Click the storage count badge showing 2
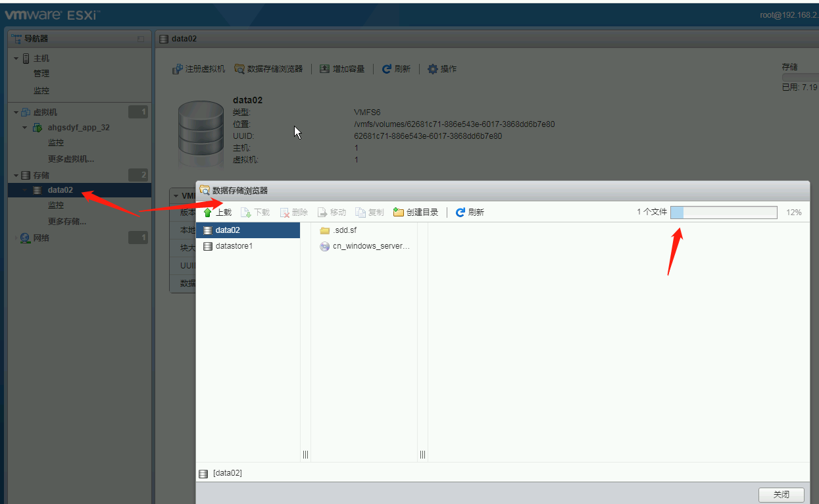Viewport: 819px width, 504px height. [138, 175]
